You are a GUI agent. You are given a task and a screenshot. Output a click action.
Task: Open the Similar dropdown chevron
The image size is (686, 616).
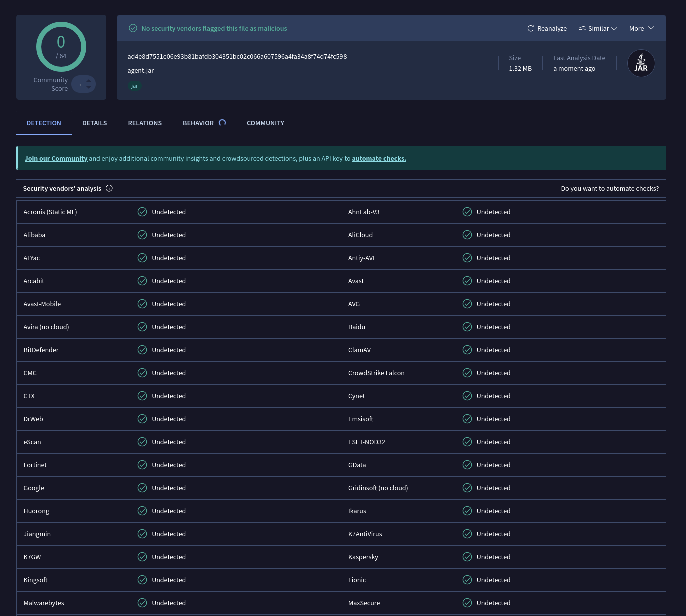[x=614, y=28]
